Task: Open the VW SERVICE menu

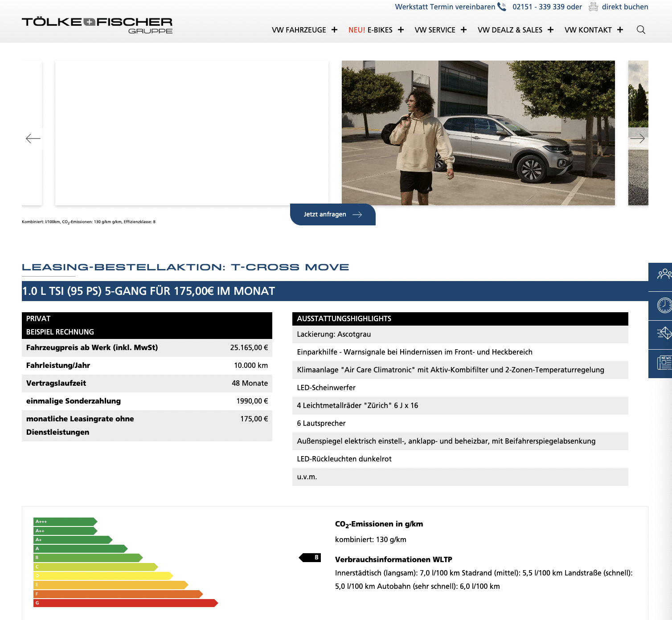Action: 435,30
